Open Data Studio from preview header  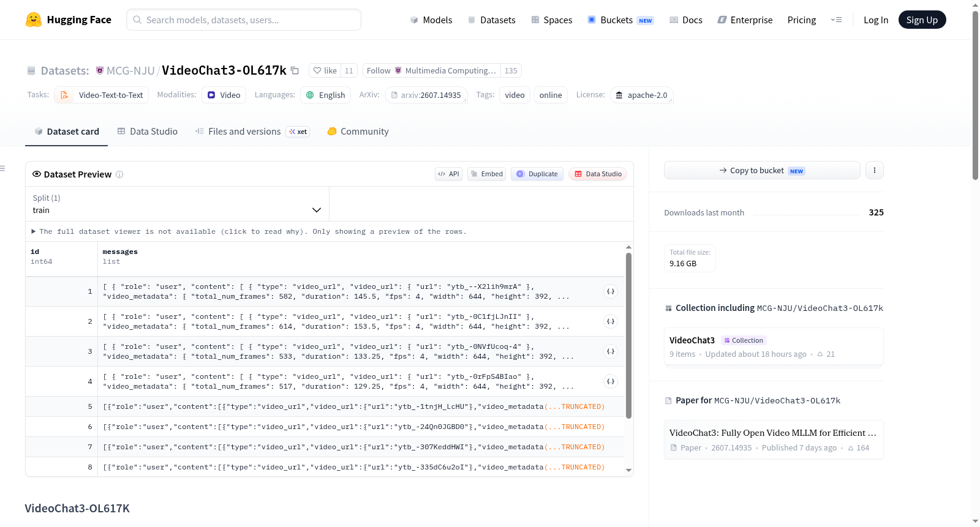point(598,174)
